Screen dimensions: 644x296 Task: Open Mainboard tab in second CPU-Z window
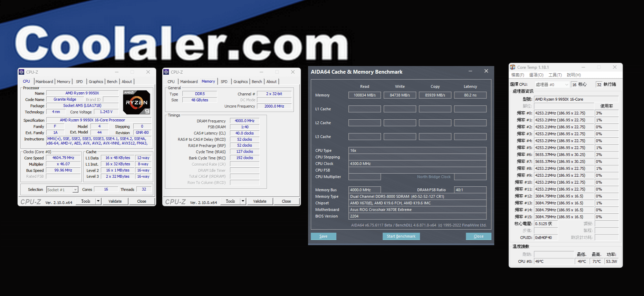(189, 82)
